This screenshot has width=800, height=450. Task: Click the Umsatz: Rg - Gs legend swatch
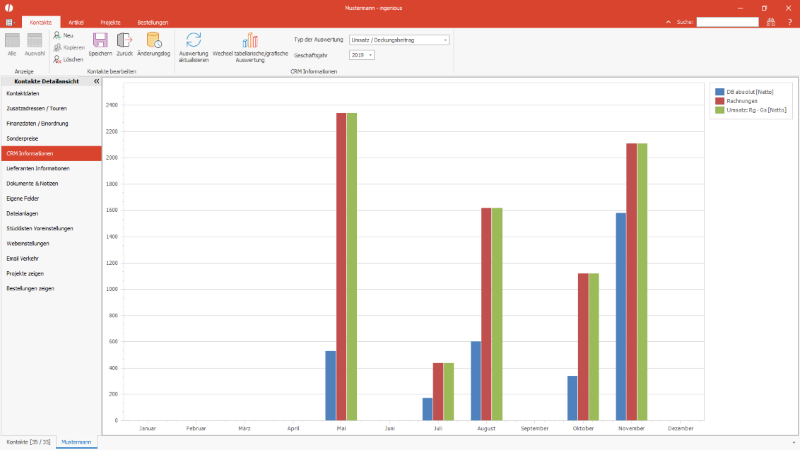[719, 110]
